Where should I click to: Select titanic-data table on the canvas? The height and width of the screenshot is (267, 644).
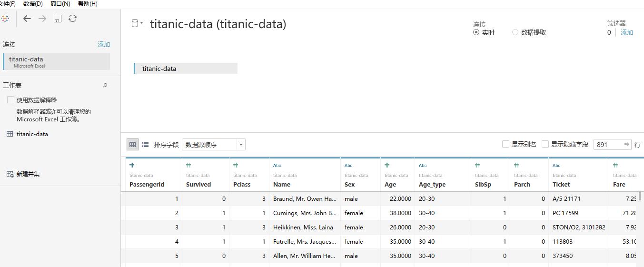coord(186,69)
